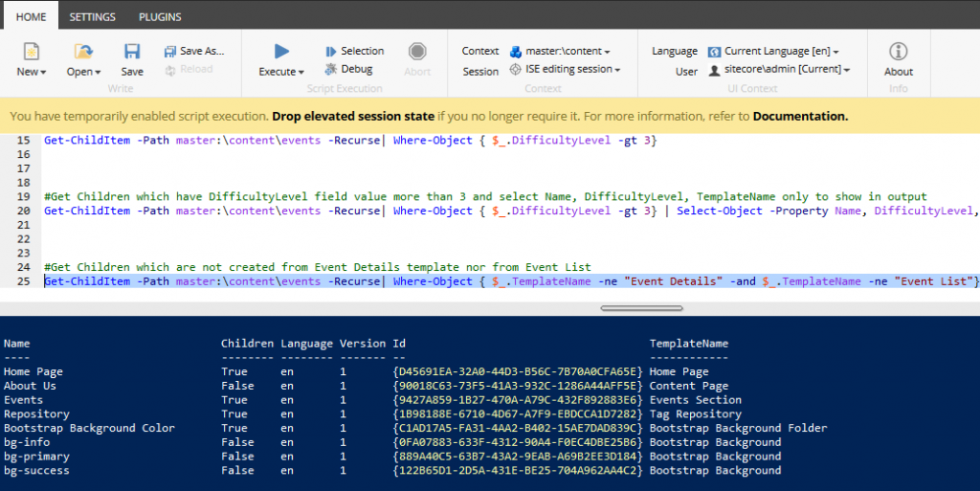Click the Open folder icon
The width and height of the screenshot is (980, 491).
(83, 52)
